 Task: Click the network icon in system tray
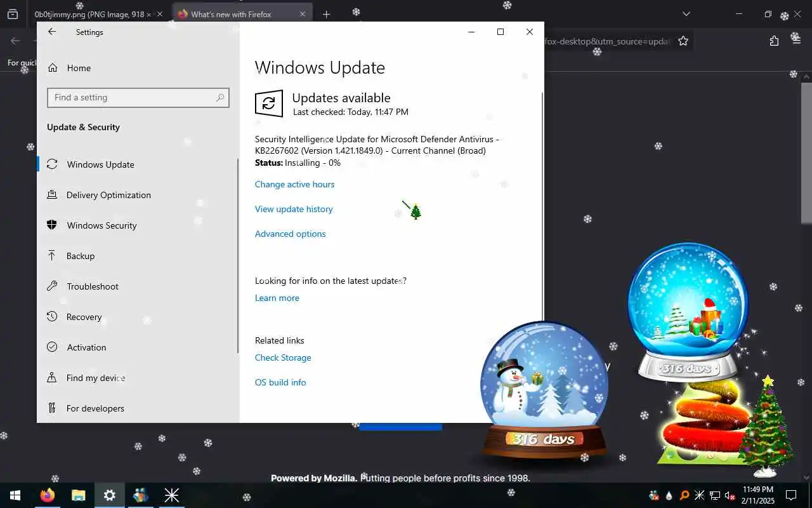click(715, 495)
